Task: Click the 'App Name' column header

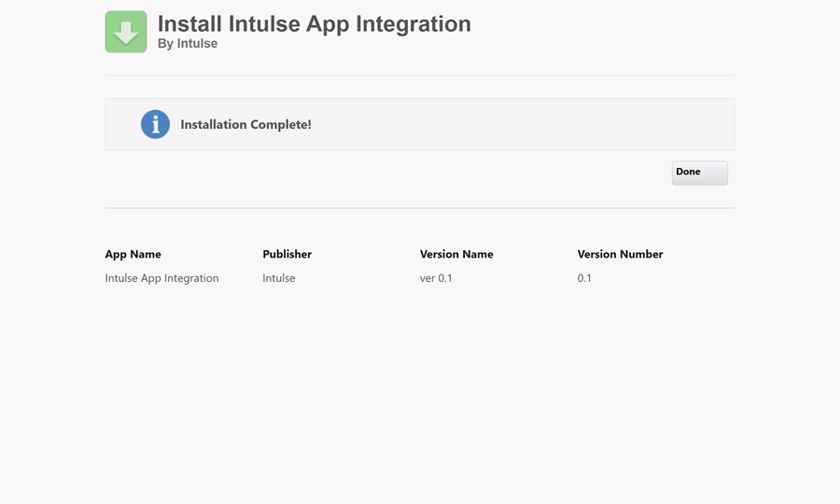Action: [x=133, y=255]
